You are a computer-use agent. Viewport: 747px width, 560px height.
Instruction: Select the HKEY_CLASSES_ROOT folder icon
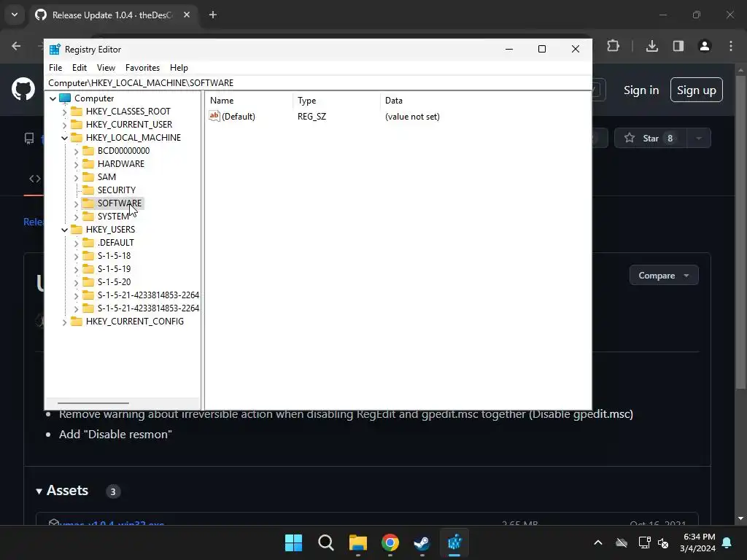(x=76, y=112)
